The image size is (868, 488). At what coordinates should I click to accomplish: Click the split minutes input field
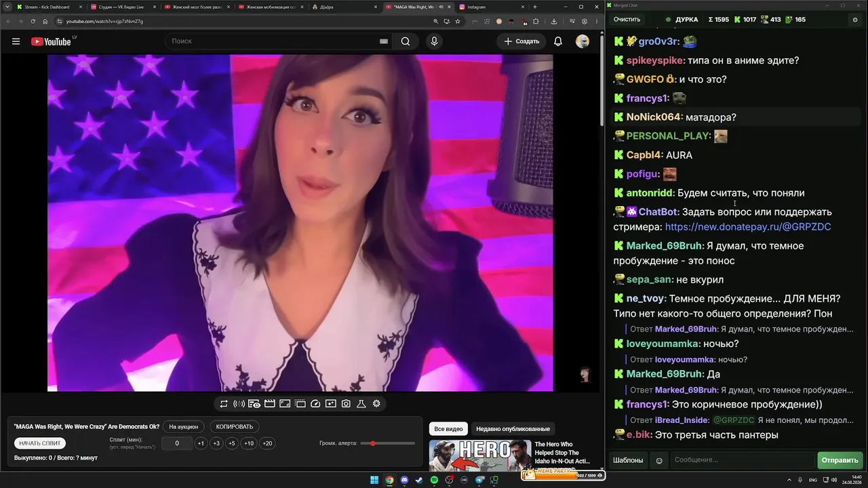pyautogui.click(x=177, y=443)
